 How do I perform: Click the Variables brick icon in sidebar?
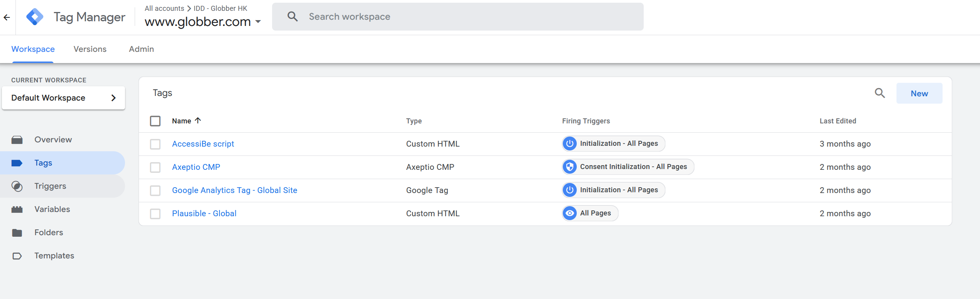[x=17, y=209]
